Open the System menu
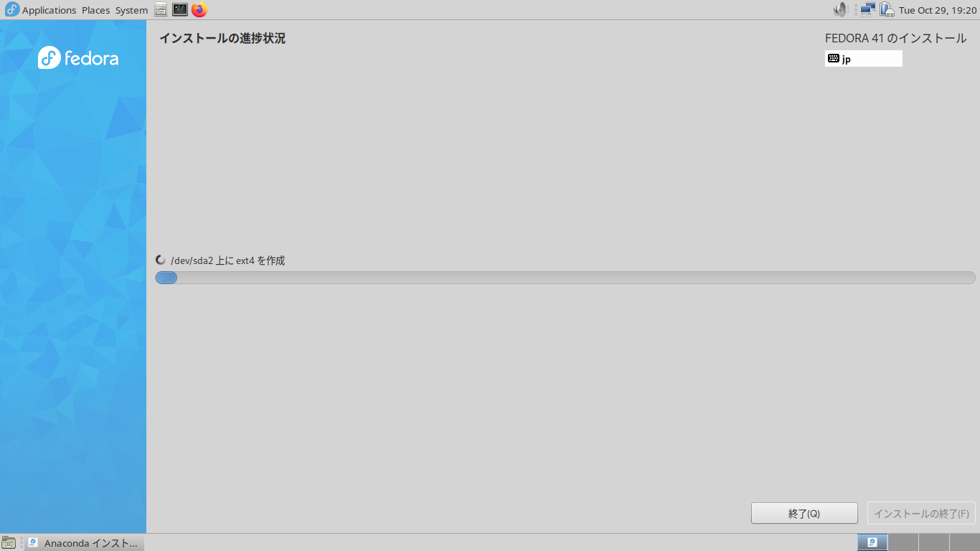980x551 pixels. point(131,10)
